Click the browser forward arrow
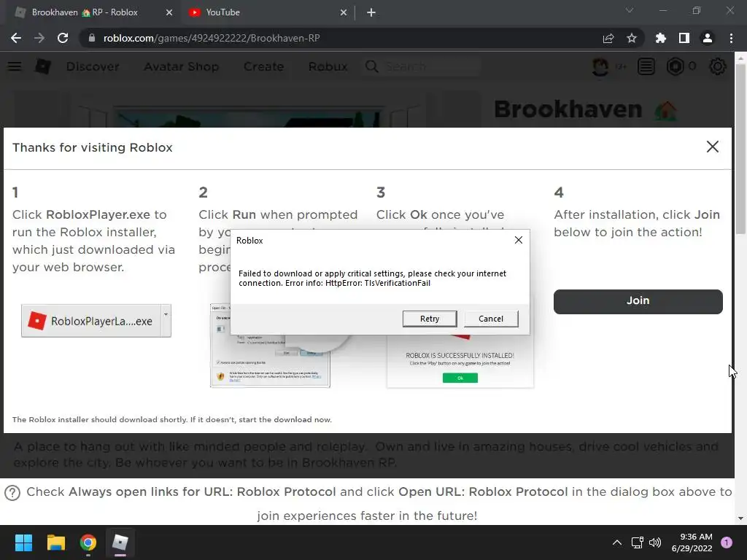Viewport: 747px width, 560px height. coord(39,38)
